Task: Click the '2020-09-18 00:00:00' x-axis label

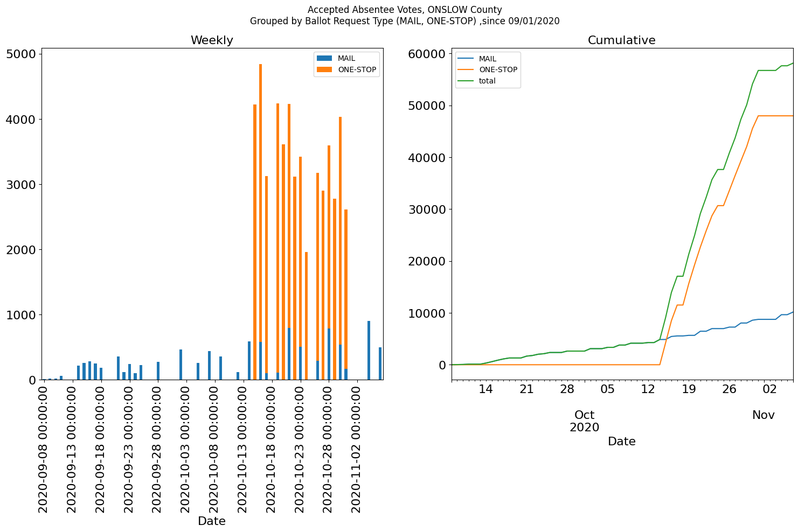Action: click(101, 449)
